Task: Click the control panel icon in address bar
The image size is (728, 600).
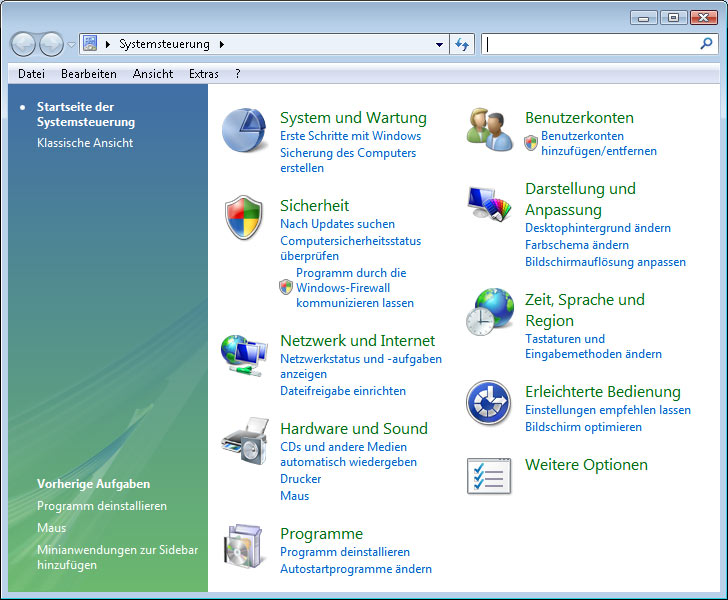Action: tap(90, 44)
